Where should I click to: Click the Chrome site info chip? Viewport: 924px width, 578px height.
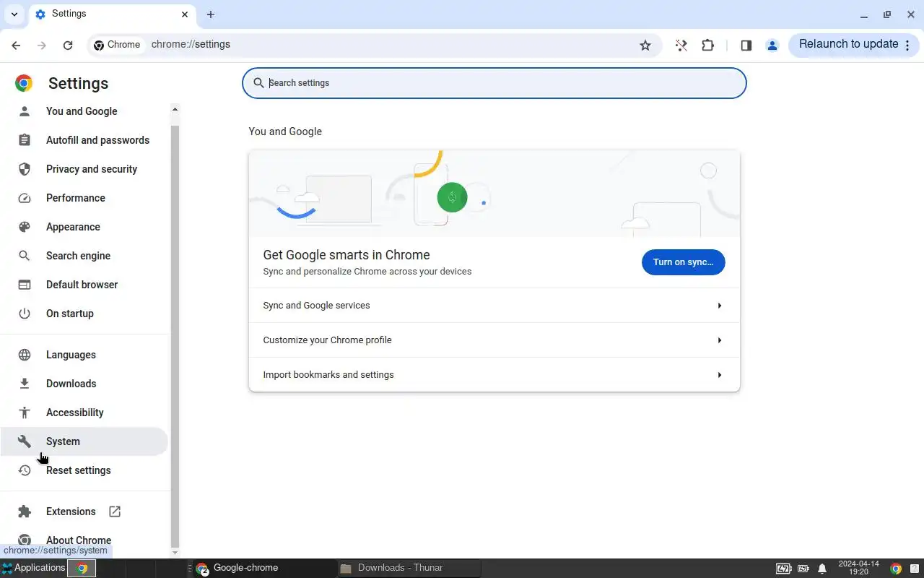tap(117, 45)
